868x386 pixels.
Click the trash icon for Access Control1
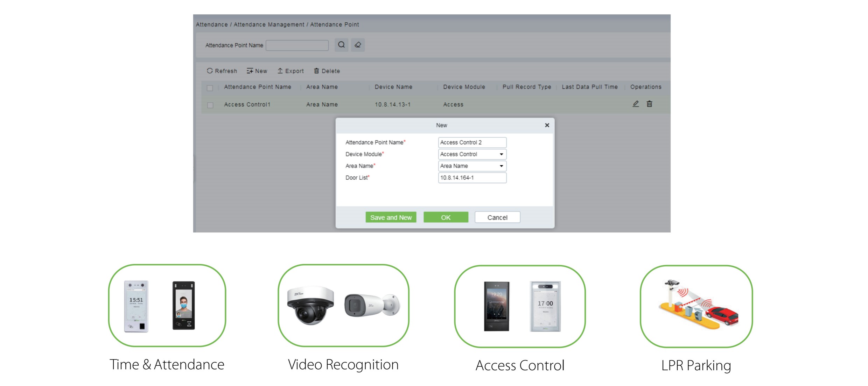[649, 104]
